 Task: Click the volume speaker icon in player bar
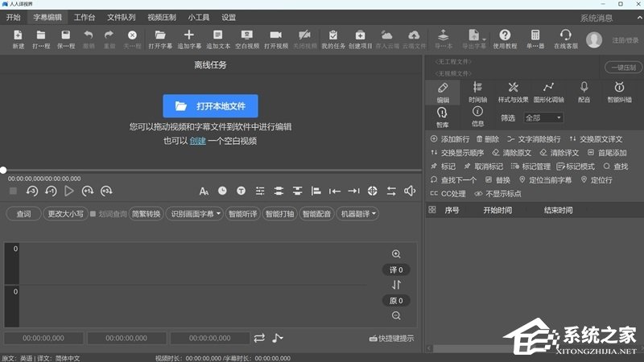coord(410,191)
